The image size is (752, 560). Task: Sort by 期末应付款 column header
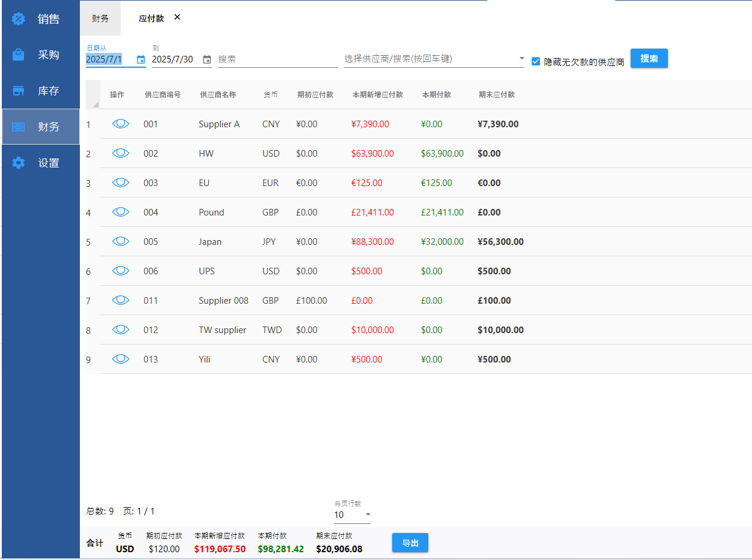496,95
